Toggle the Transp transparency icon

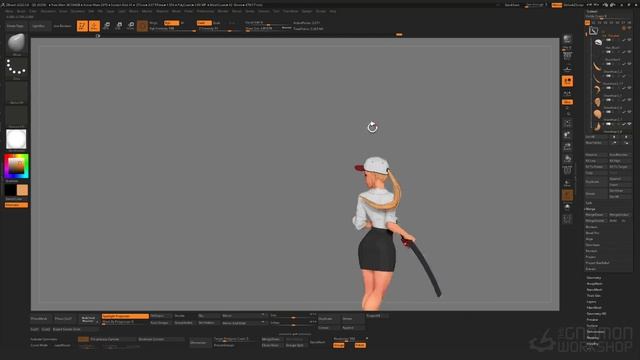[567, 183]
